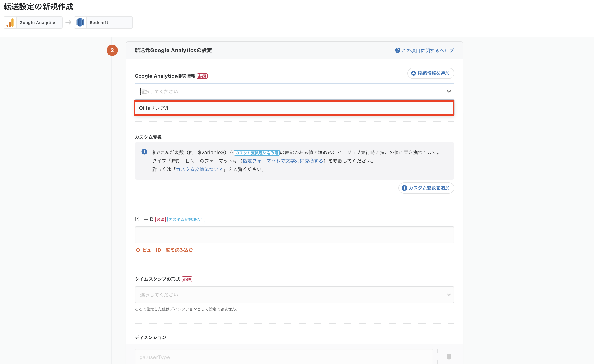Open the タイムスタンプの形式 dropdown
The width and height of the screenshot is (594, 364).
[294, 295]
